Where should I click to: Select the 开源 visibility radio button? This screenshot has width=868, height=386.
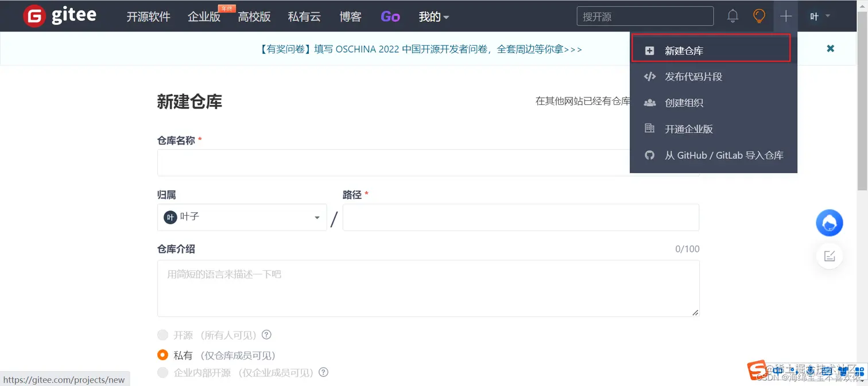[x=162, y=335]
